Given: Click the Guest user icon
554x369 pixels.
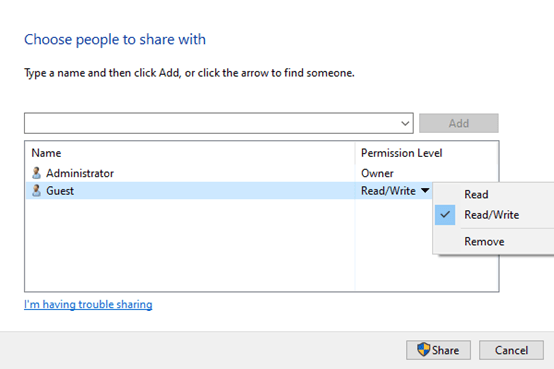Looking at the screenshot, I should click(x=36, y=191).
